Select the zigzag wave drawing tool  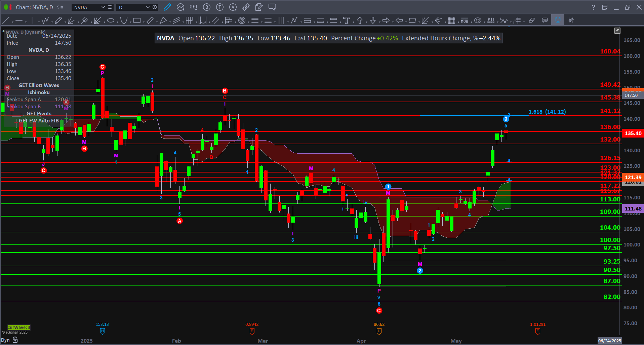click(x=45, y=21)
